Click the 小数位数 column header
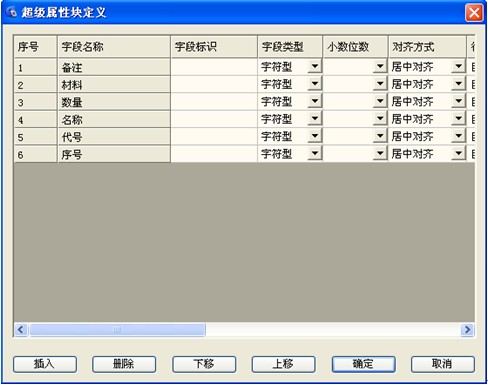Image resolution: width=488 pixels, height=385 pixels. coord(355,47)
